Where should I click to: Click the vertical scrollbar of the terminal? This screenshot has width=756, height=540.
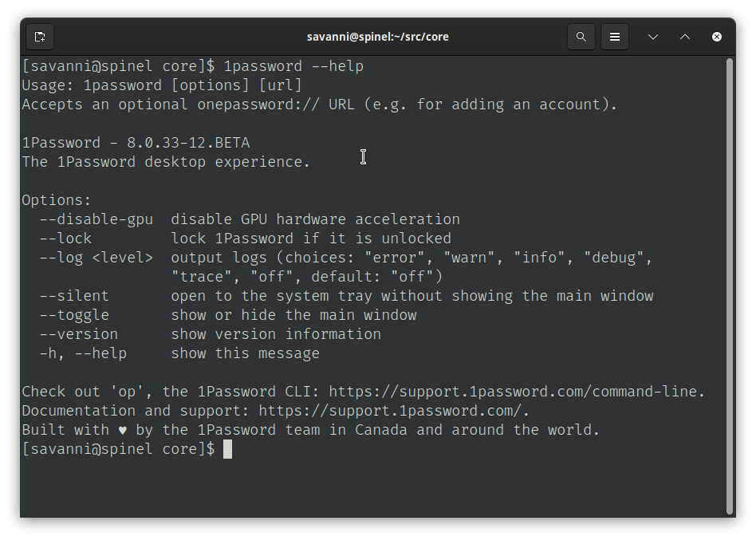tap(730, 286)
